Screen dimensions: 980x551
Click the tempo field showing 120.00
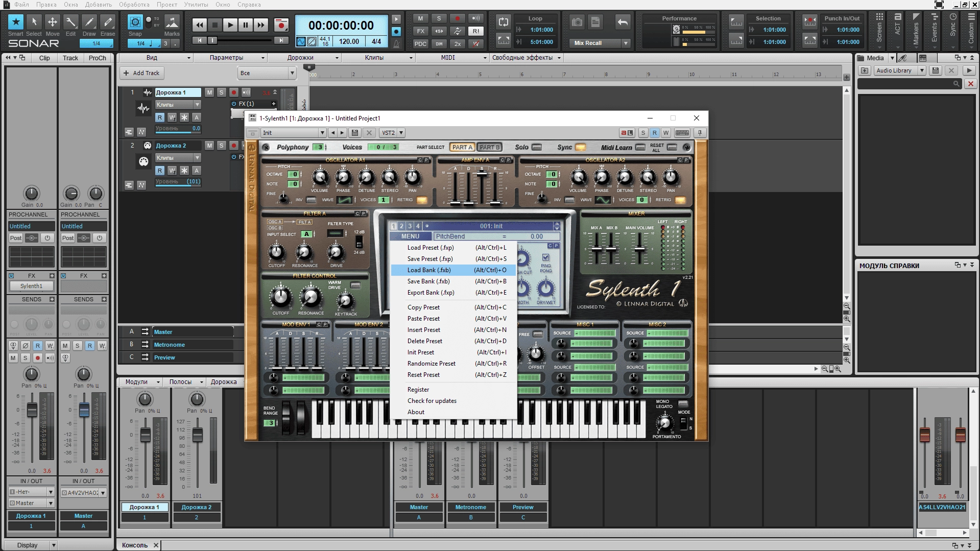[349, 41]
